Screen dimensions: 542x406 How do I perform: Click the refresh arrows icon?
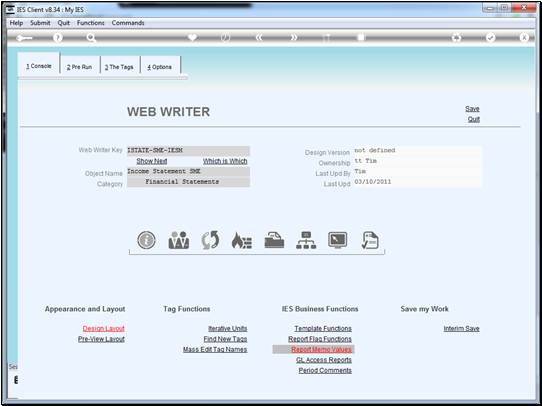coord(210,240)
